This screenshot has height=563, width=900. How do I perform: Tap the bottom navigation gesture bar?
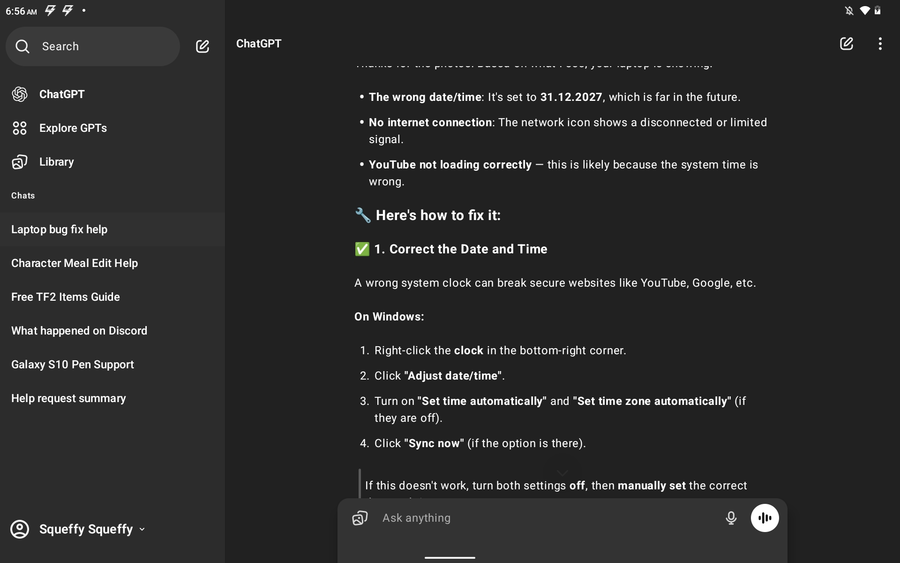pyautogui.click(x=450, y=557)
